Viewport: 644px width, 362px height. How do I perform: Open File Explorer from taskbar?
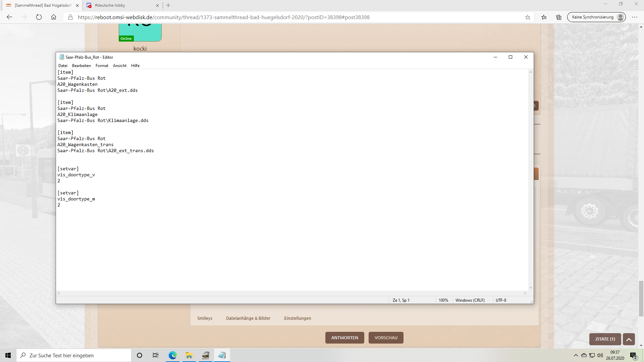click(x=189, y=355)
